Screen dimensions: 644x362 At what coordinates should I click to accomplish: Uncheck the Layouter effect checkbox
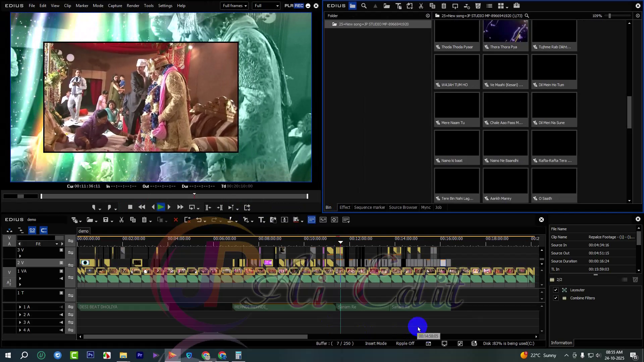point(556,290)
